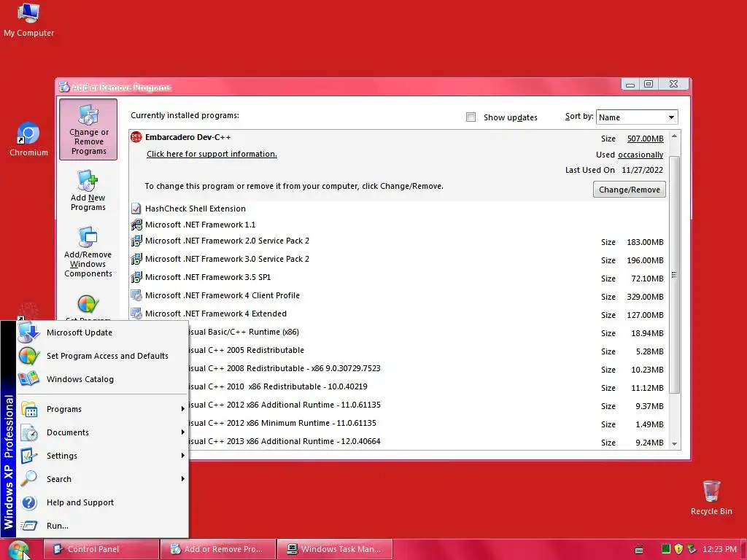Click keyboard icon in system tray
The width and height of the screenshot is (747, 560).
point(639,550)
